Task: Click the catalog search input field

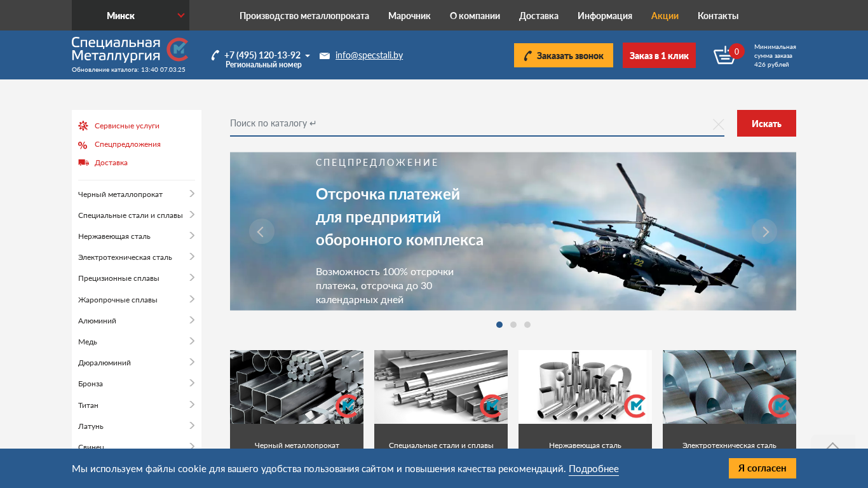Action: click(477, 123)
